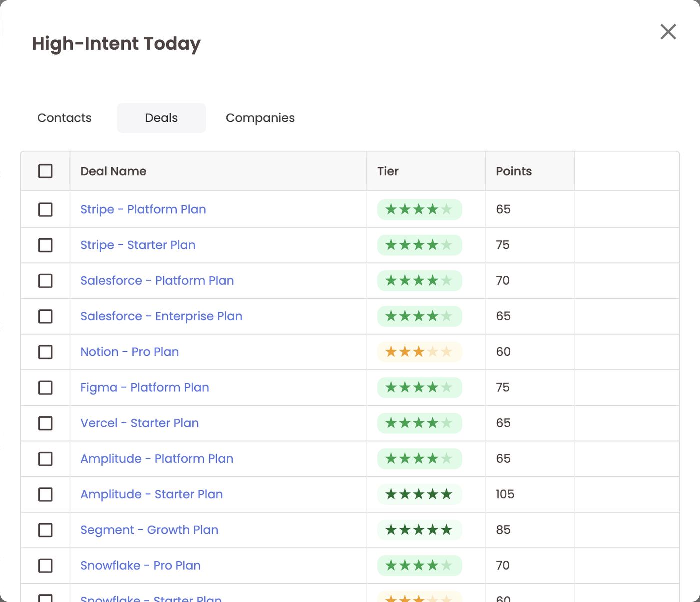Click the star tier badge for Stripe - Starter Plan
The height and width of the screenshot is (602, 700).
pos(420,245)
